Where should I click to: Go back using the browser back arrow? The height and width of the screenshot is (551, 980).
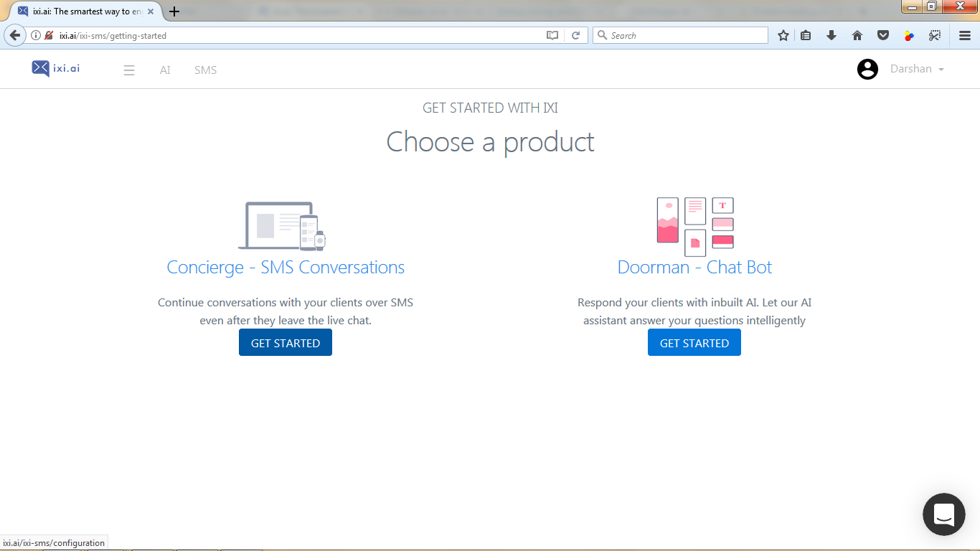coord(14,35)
